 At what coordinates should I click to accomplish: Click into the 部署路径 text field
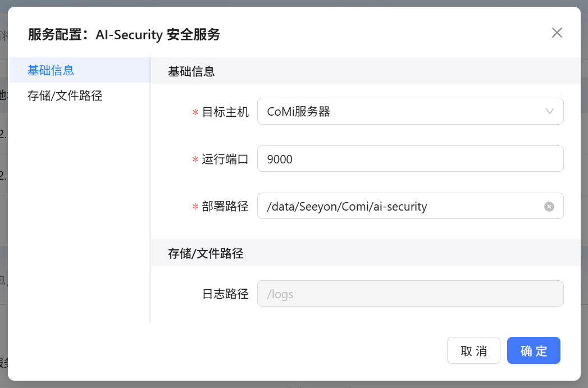[x=399, y=206]
